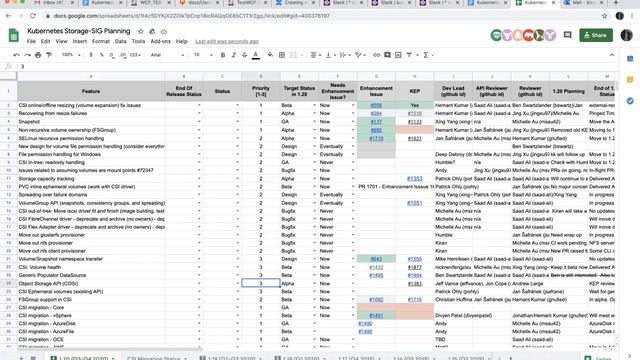Open the Data menu

[x=120, y=42]
